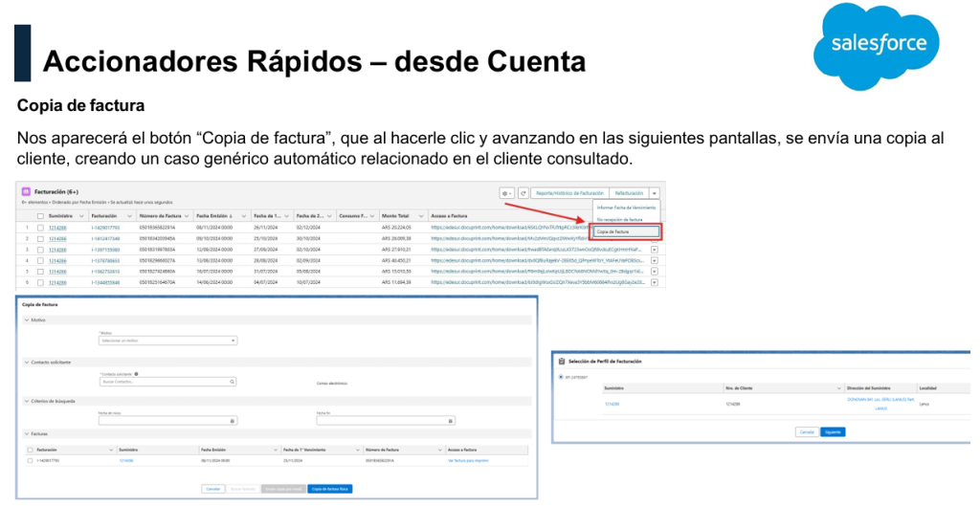Screen dimensions: 980x506
Task: Click the Siguiente button
Action: click(834, 431)
